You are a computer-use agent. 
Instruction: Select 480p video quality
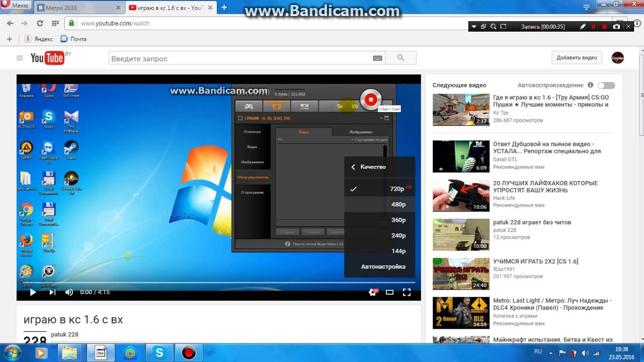coord(380,204)
